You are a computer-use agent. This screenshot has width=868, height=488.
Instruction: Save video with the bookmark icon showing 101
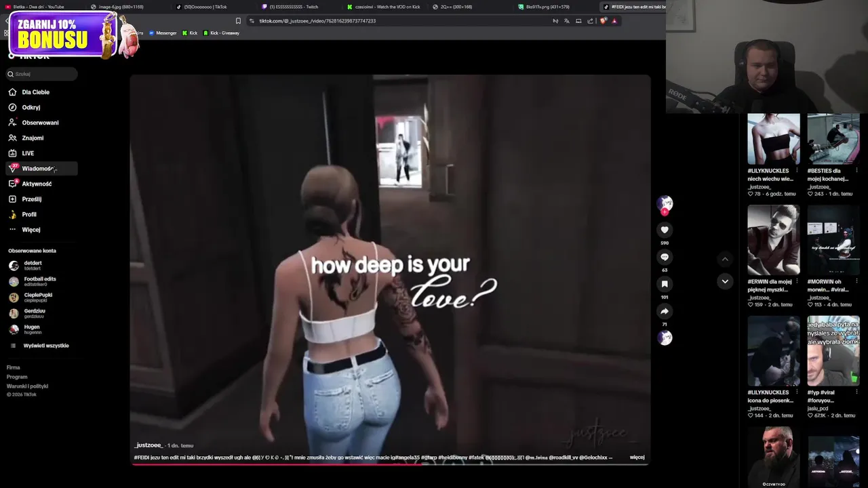coord(665,284)
